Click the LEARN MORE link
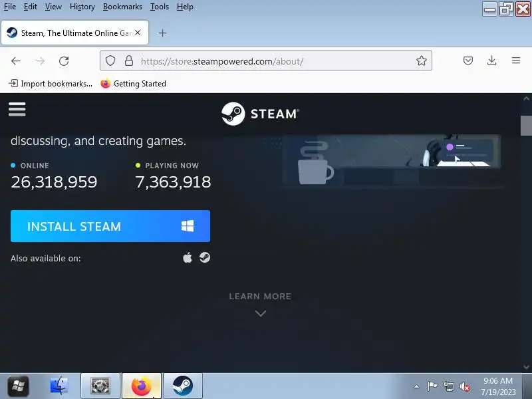 coord(260,296)
